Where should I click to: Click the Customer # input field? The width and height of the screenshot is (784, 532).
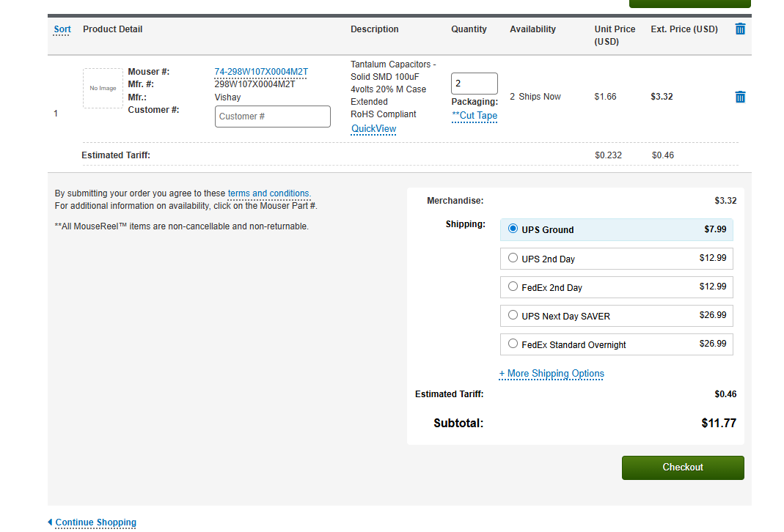pyautogui.click(x=272, y=117)
